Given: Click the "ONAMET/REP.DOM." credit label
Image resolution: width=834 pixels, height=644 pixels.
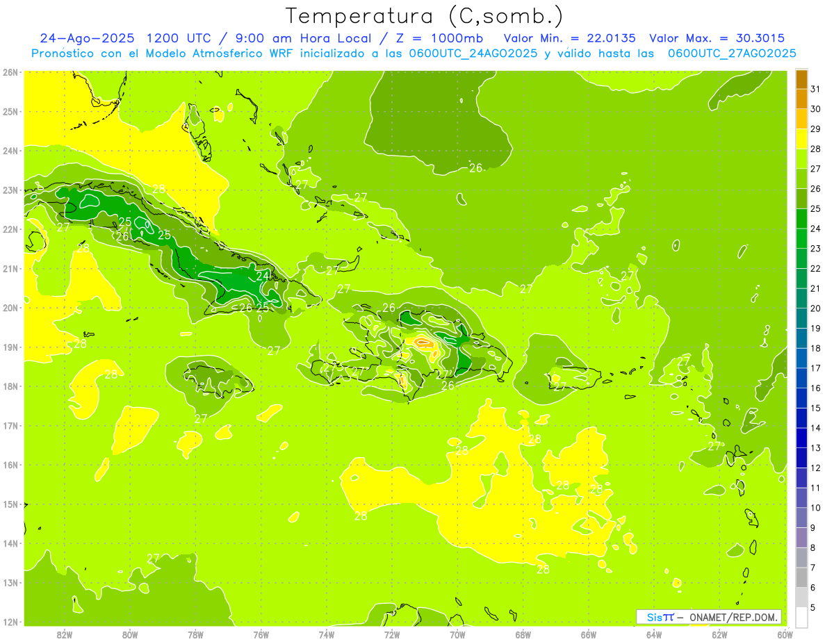Looking at the screenshot, I should (x=734, y=617).
